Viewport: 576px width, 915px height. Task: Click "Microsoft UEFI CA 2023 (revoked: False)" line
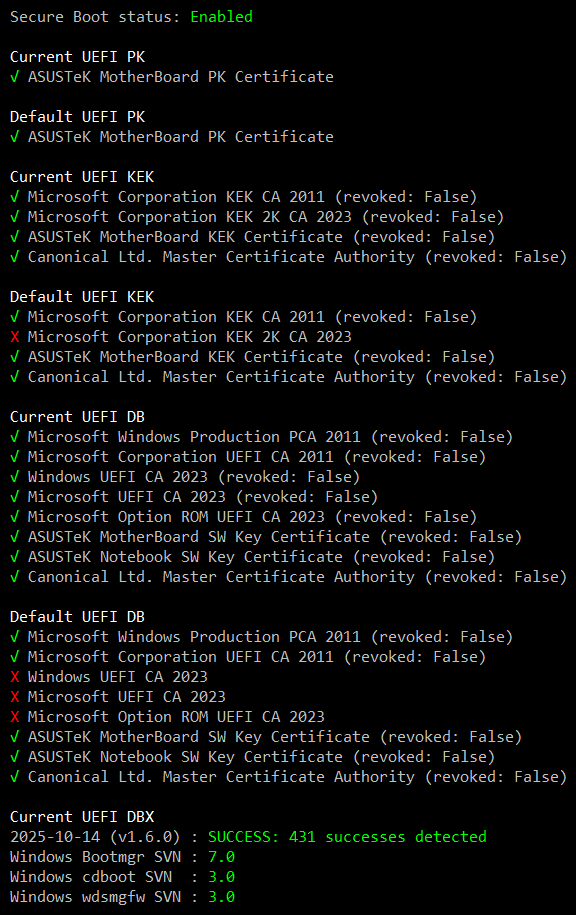tap(194, 497)
